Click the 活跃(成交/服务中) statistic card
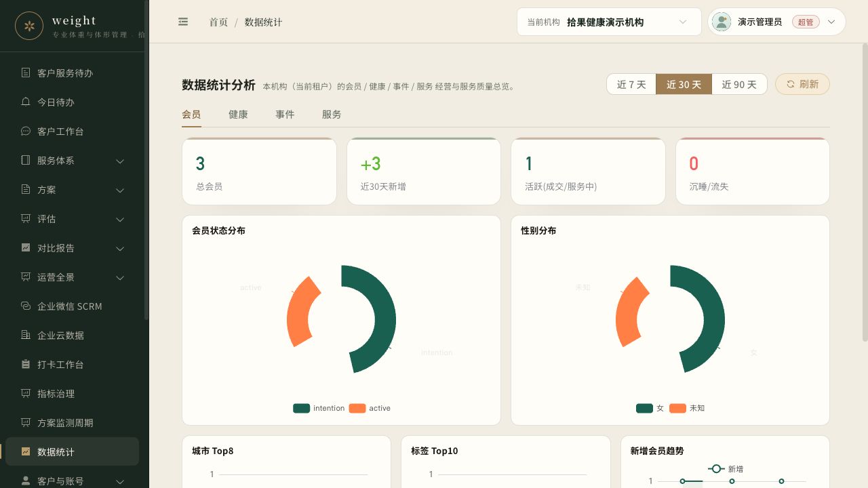 point(588,171)
